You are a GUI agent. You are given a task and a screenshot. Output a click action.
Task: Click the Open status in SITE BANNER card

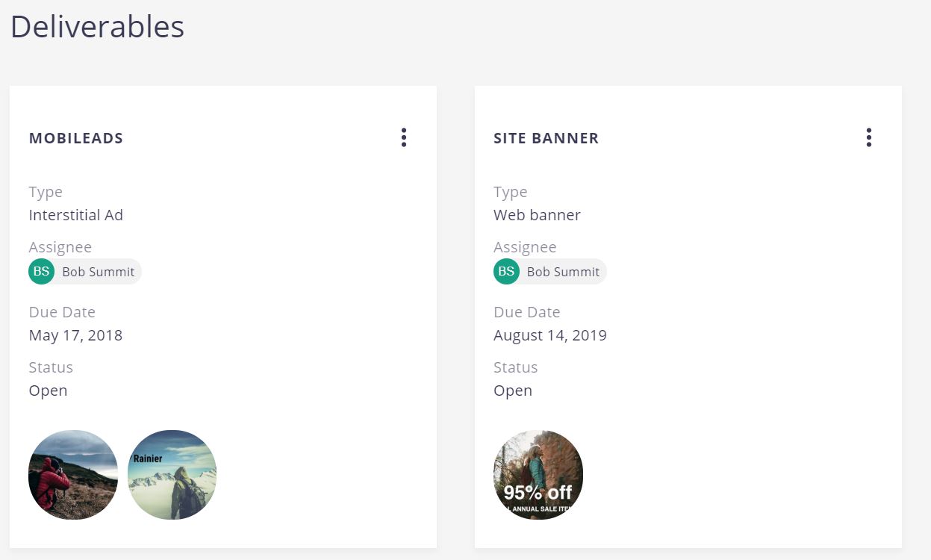pos(513,391)
